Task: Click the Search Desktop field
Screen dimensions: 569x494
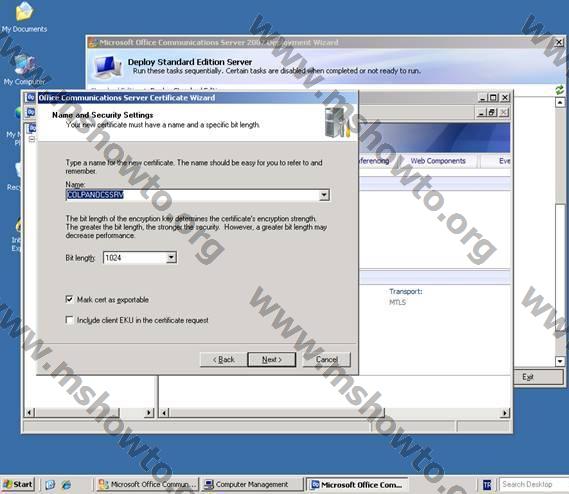Action: point(533,484)
